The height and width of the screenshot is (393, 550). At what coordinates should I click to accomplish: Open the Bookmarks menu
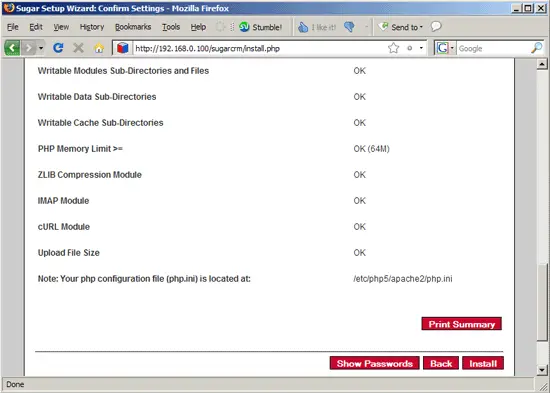coord(133,27)
